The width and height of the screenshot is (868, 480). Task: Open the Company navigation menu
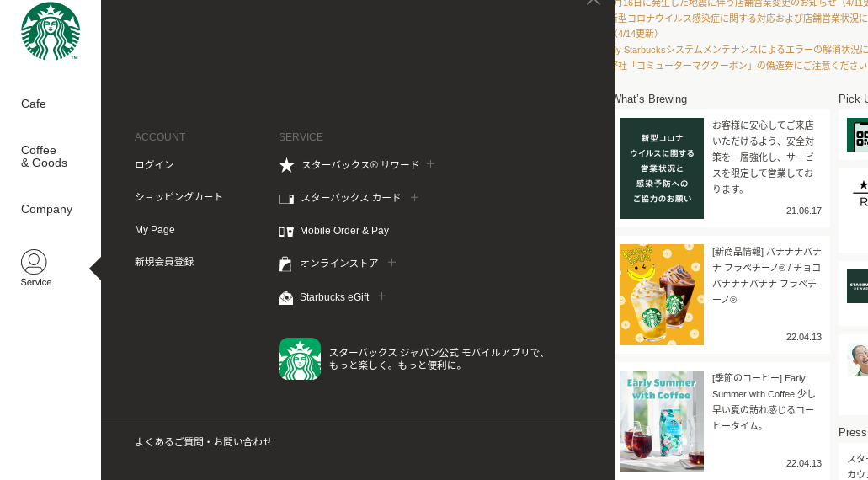coord(46,210)
